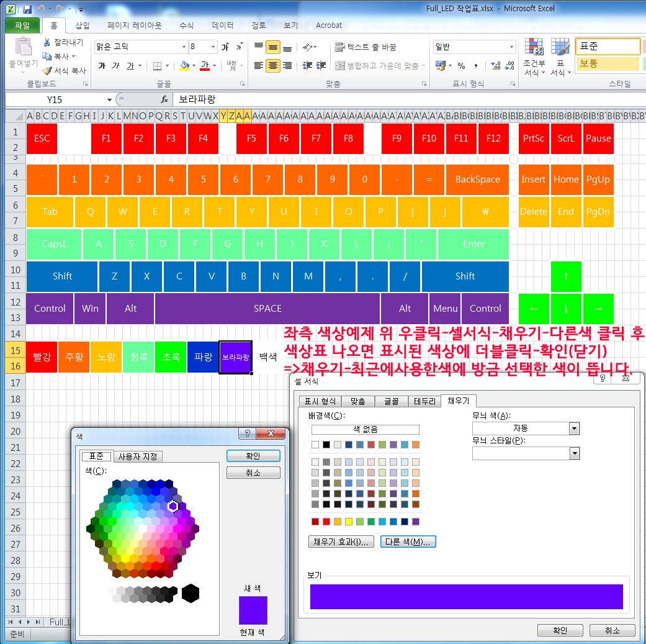Click 확인 in Format Cells dialog
This screenshot has width=646, height=644.
click(560, 630)
